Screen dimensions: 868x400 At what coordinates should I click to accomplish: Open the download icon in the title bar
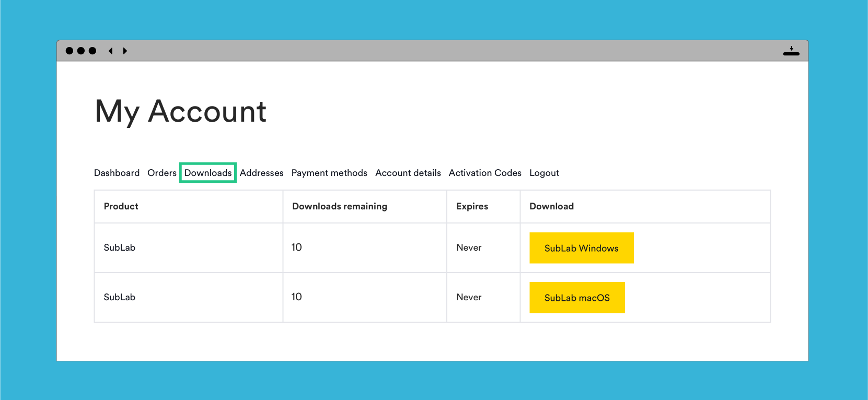(x=791, y=51)
